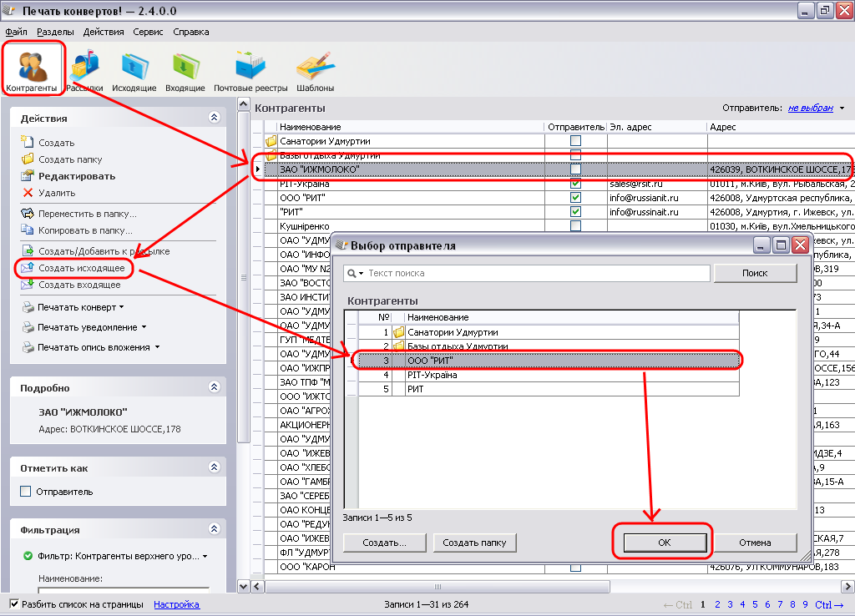Open the Шаблоны toolbar icon
Viewport: 855px width, 616px height.
[315, 68]
